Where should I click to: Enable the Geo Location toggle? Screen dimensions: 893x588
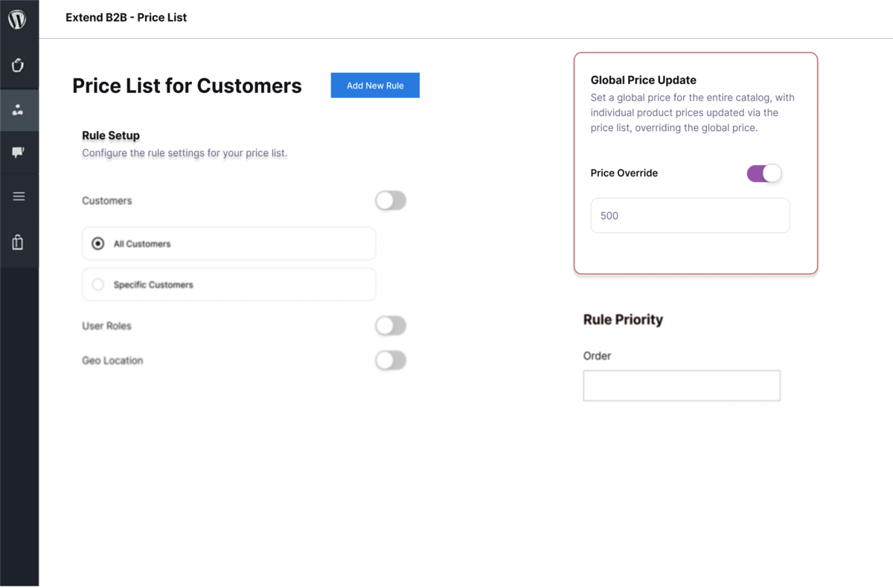390,360
